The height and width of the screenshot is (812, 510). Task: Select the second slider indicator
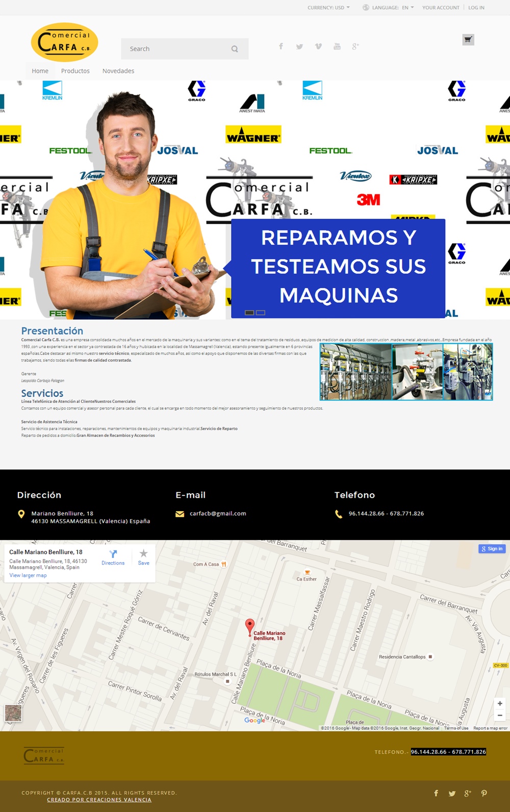coord(261,313)
